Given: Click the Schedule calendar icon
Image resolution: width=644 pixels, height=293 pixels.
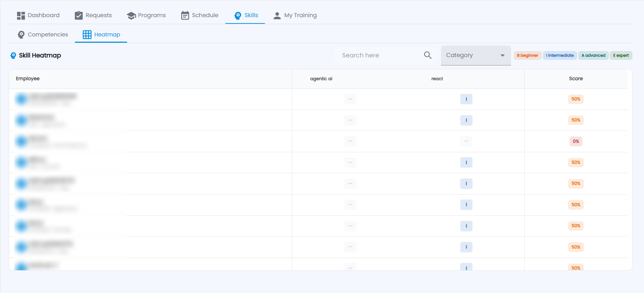Looking at the screenshot, I should click(185, 15).
